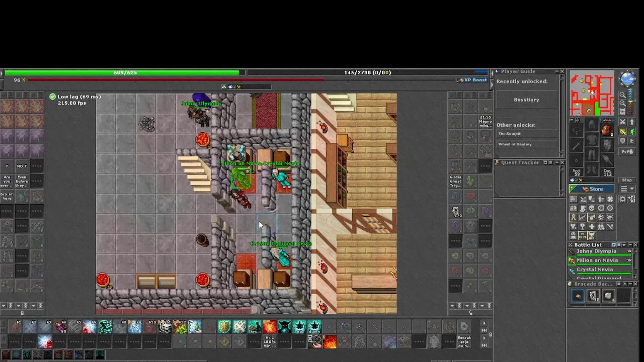Click the Johny Olympia character
This screenshot has width=644, height=362.
click(199, 115)
